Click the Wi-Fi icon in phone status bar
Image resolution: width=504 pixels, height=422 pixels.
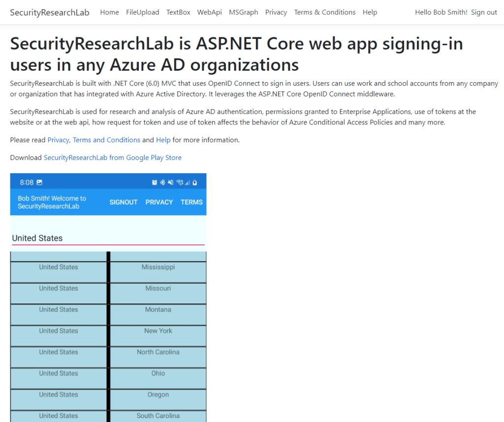point(180,182)
